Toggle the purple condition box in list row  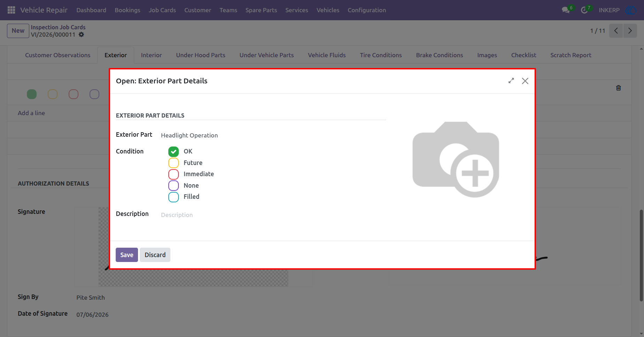point(94,94)
